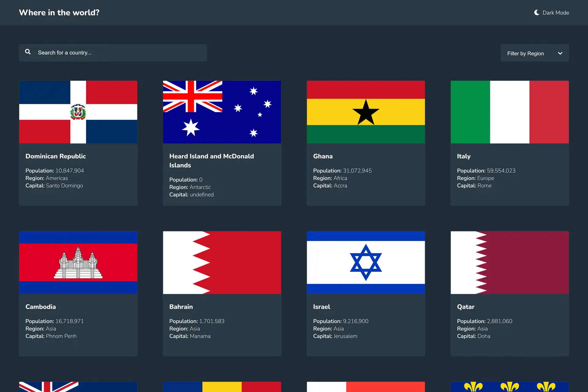Open the Filter by Region dropdown
The width and height of the screenshot is (588, 392).
(526, 53)
